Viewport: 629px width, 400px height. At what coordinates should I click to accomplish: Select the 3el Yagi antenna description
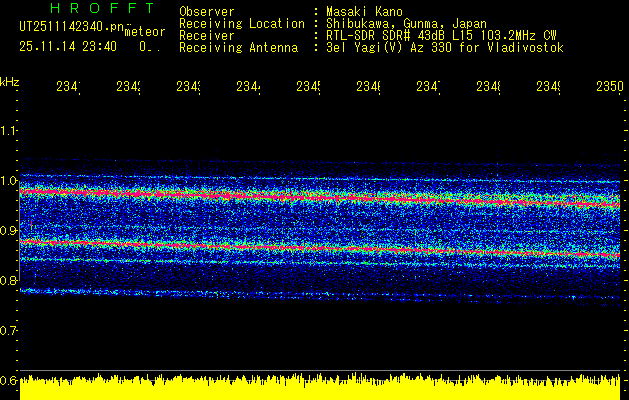(445, 48)
